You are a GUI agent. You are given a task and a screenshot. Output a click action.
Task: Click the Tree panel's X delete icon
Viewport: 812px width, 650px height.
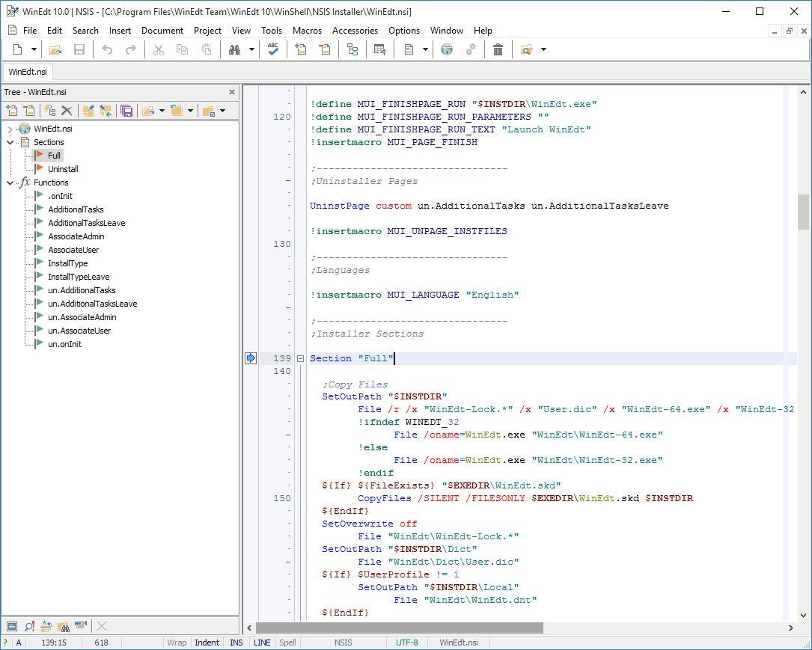67,110
